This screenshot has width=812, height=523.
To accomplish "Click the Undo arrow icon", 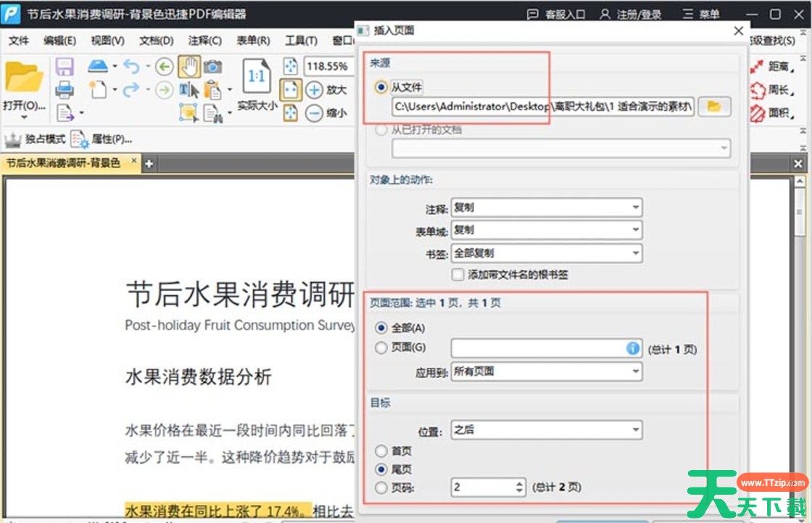I will pyautogui.click(x=131, y=67).
